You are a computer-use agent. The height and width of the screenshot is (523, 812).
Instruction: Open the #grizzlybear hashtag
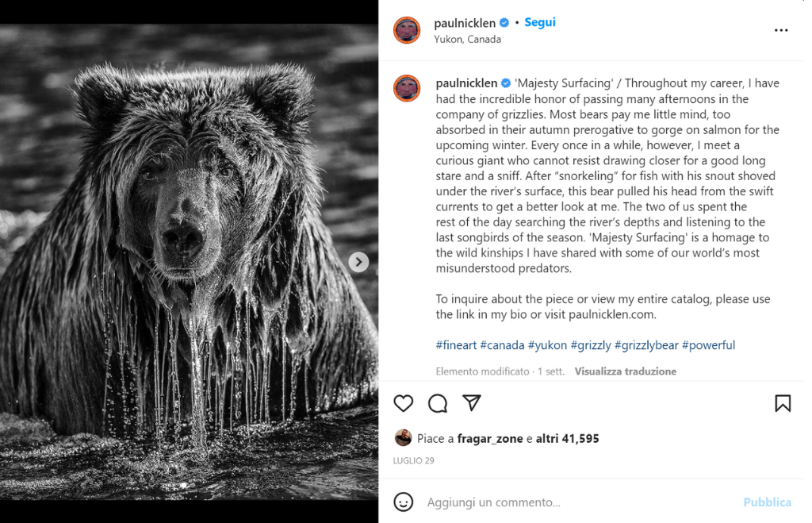pos(645,345)
